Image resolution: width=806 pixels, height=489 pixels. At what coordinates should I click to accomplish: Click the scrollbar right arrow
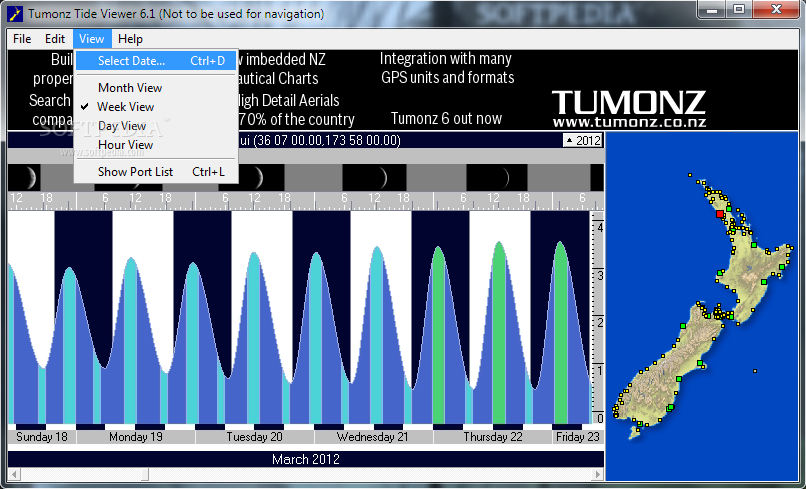598,474
